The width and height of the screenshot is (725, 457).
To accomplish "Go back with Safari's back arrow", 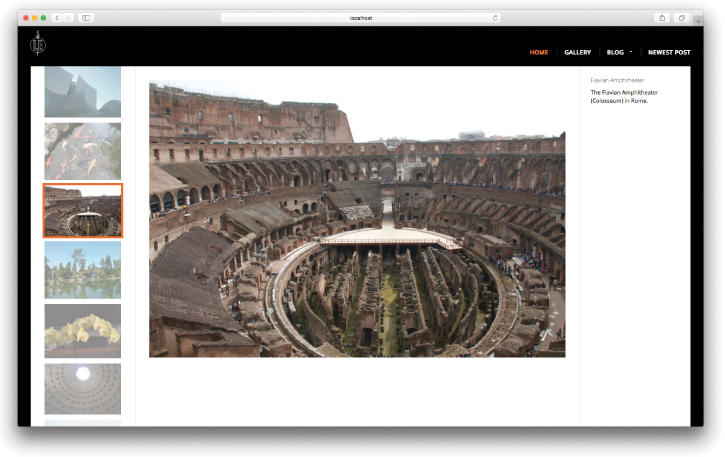I will 57,18.
